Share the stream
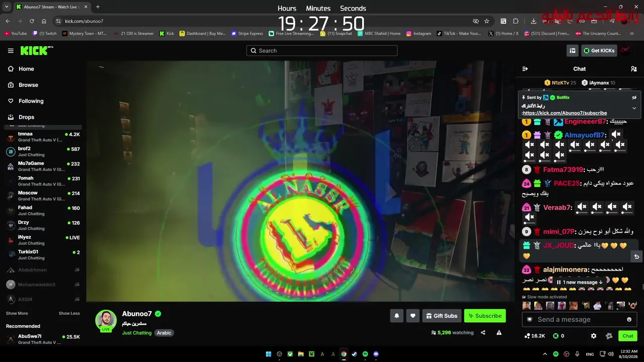Screen dimensions: 644x362 [483, 333]
